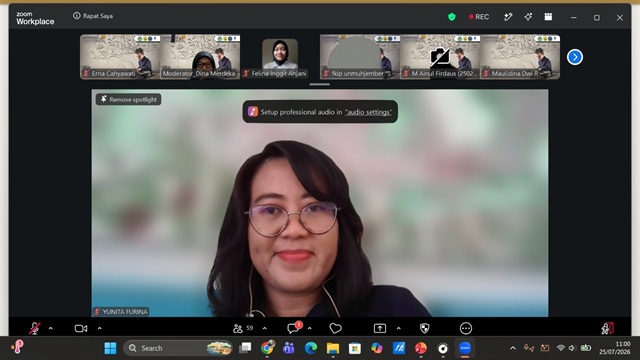The width and height of the screenshot is (640, 360).
Task: Open the red circular app on taskbar
Action: pyautogui.click(x=421, y=348)
